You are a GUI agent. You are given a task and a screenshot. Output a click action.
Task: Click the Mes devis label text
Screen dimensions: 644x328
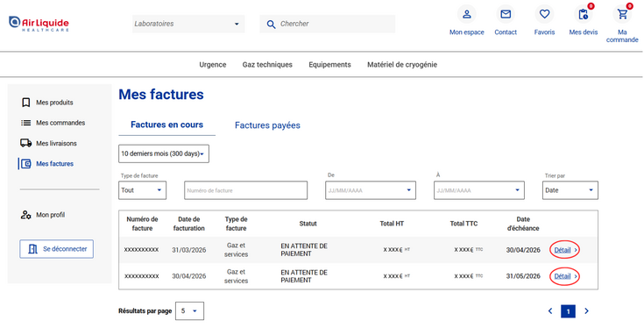pos(584,32)
